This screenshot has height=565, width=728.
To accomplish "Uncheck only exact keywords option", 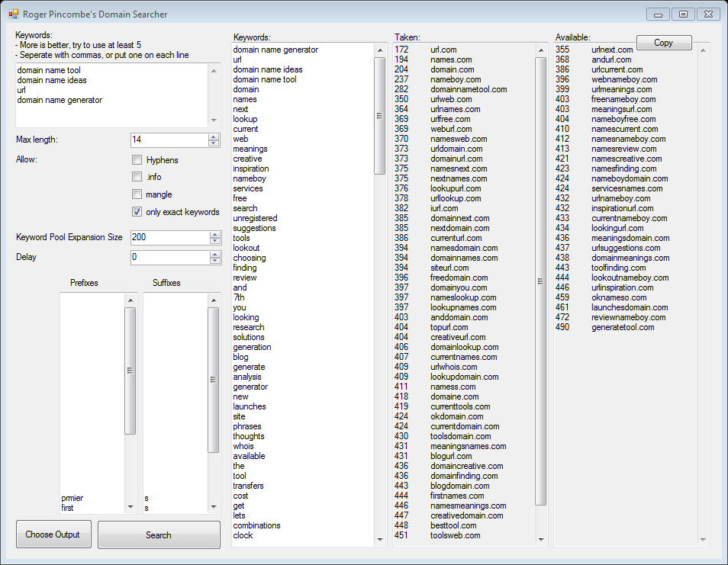I will coord(137,212).
